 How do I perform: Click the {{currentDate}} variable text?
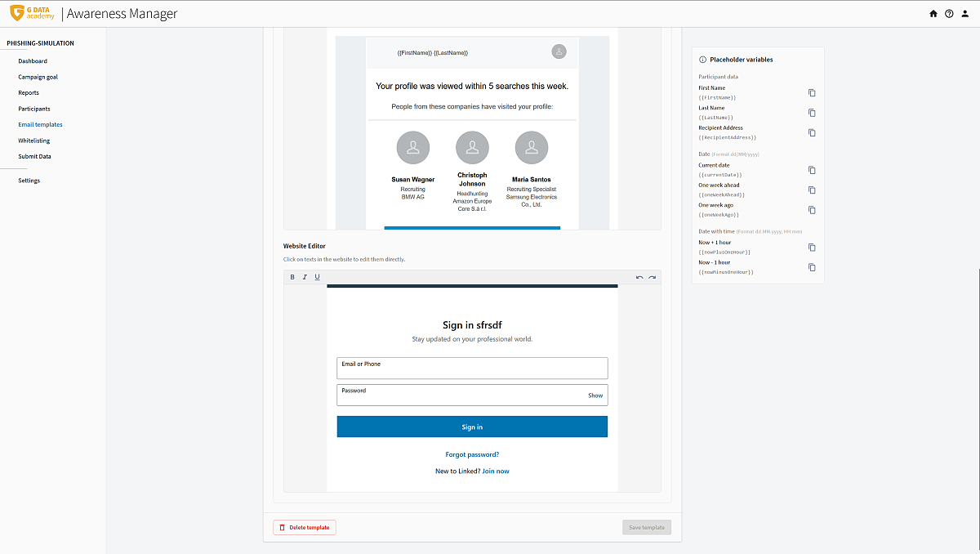(720, 175)
